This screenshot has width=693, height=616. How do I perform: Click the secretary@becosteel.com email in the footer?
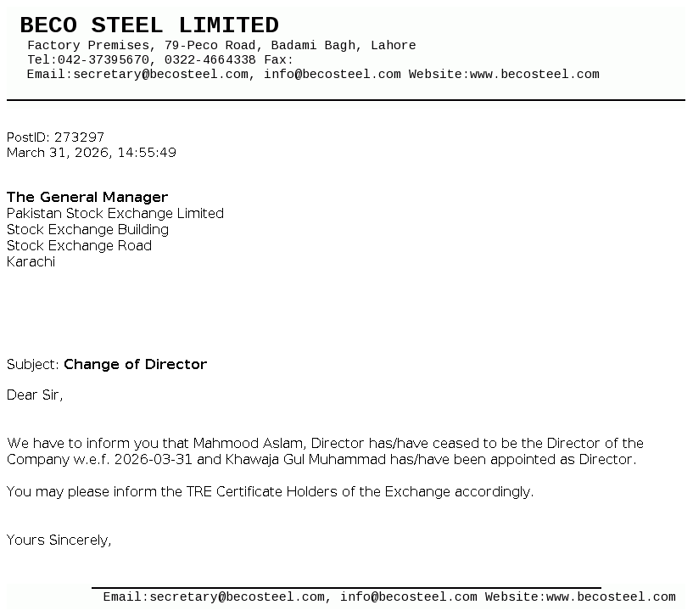238,597
